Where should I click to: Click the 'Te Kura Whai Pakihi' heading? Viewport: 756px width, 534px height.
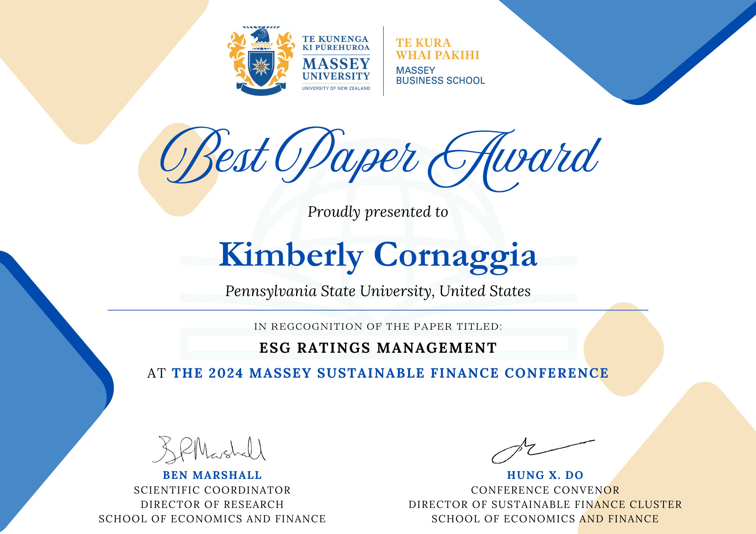[437, 49]
